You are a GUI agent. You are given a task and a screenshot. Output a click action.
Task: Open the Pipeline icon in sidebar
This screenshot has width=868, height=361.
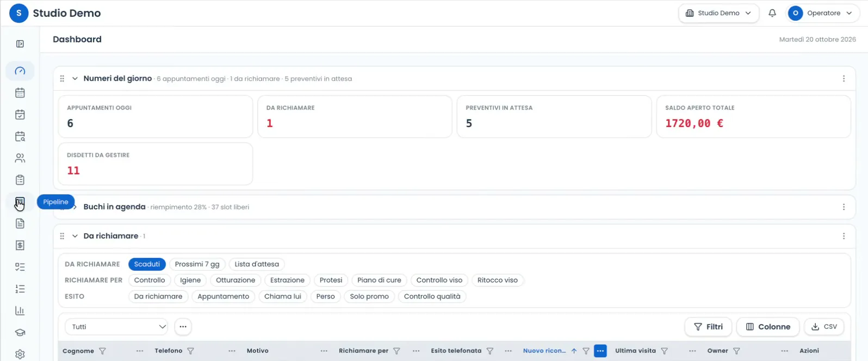pos(20,202)
